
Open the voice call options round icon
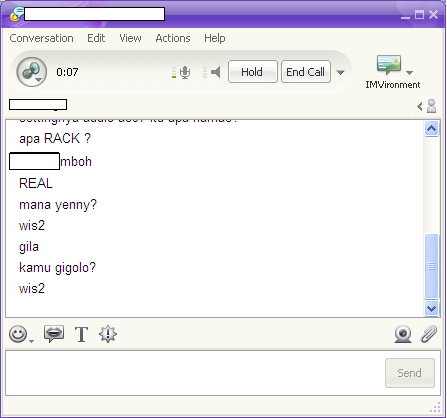pyautogui.click(x=32, y=72)
